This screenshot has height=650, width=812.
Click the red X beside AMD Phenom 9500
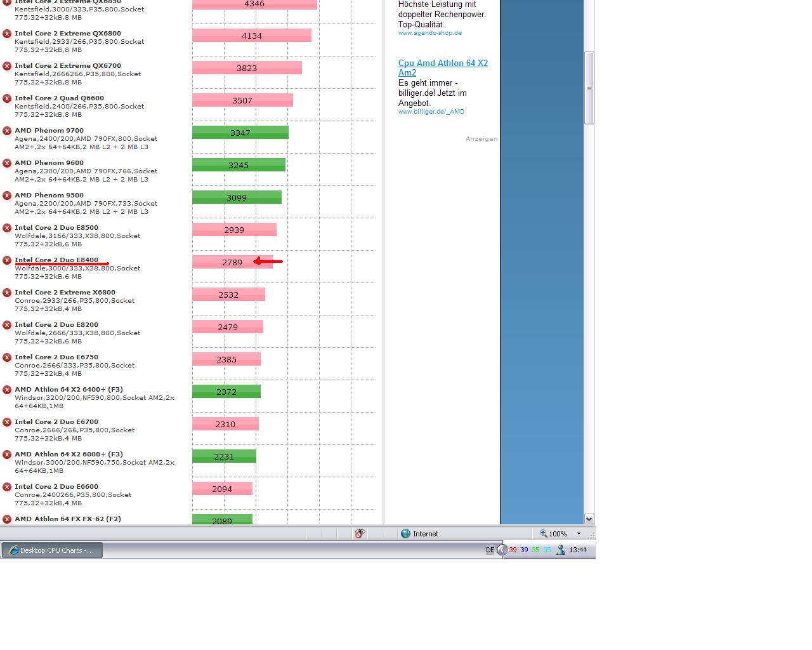pos(7,196)
